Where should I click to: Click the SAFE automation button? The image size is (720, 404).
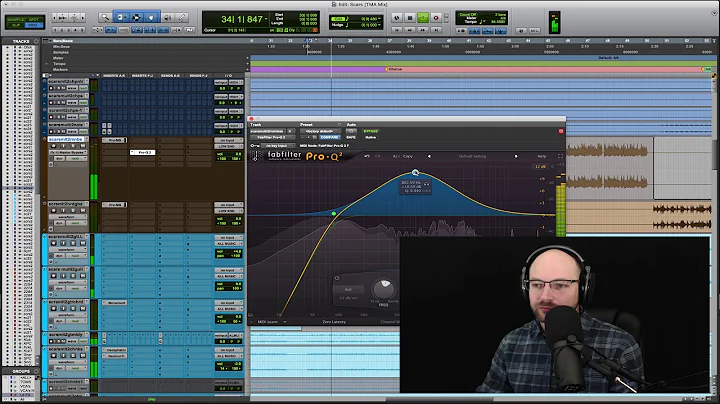351,137
